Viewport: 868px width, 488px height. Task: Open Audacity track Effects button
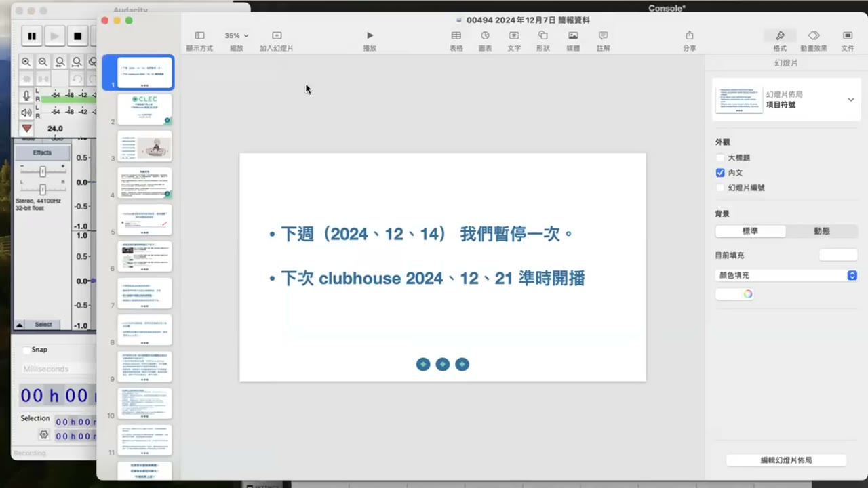pos(42,152)
